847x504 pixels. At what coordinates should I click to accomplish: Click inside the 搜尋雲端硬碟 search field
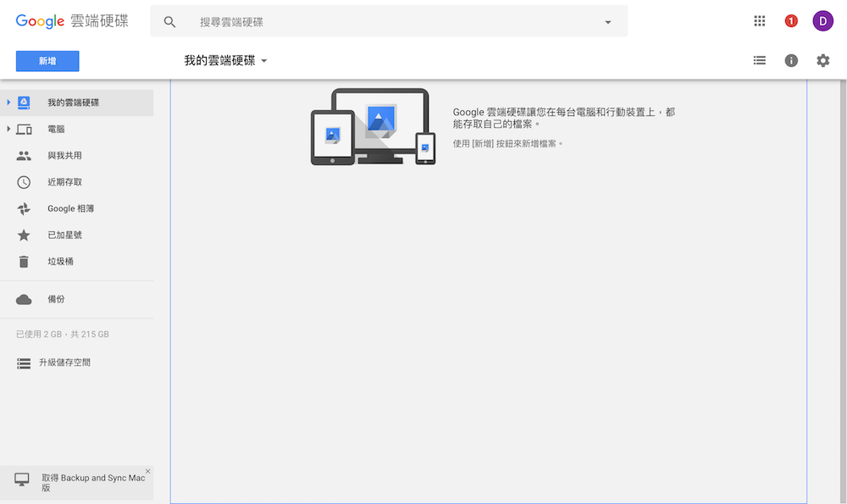pyautogui.click(x=339, y=20)
